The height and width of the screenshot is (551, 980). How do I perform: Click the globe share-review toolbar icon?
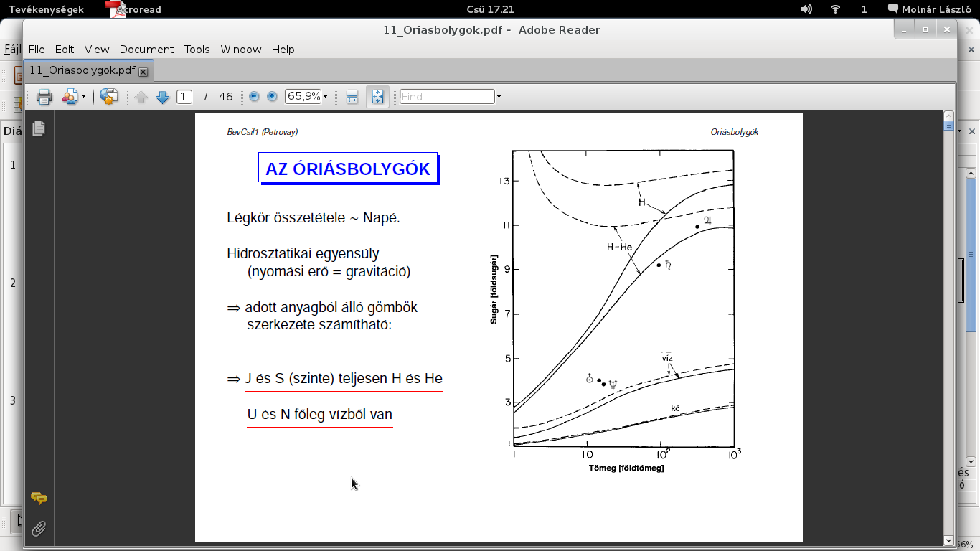click(109, 97)
